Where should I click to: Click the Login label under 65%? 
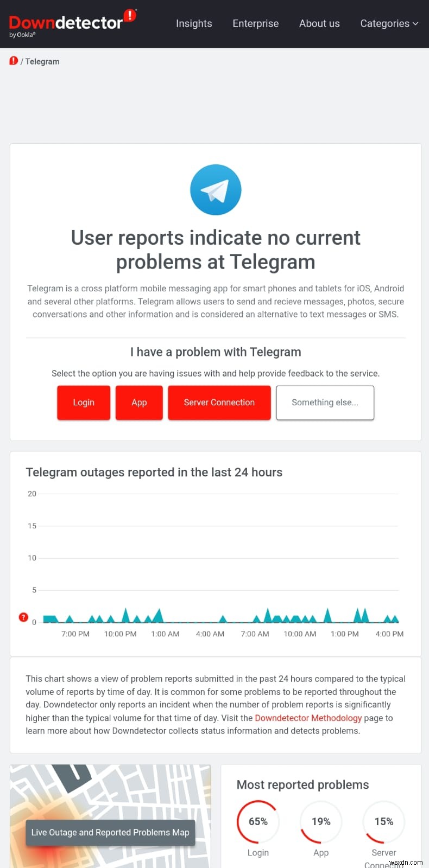click(258, 853)
